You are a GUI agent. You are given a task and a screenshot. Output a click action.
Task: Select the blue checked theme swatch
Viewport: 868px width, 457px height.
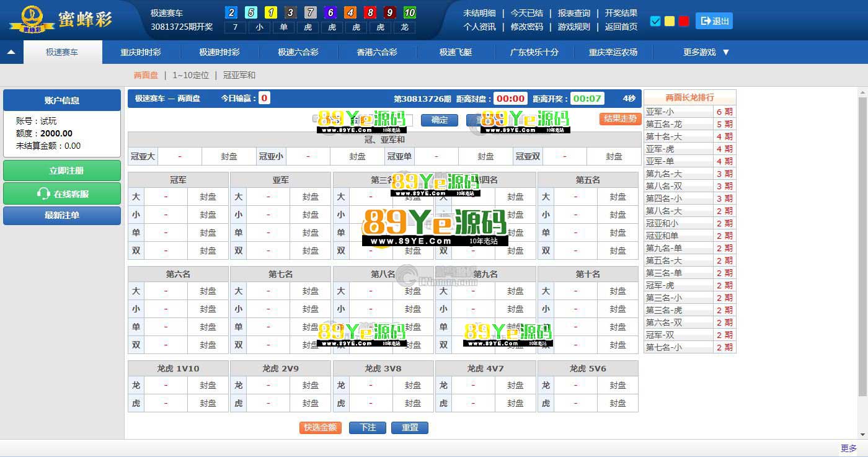point(655,21)
